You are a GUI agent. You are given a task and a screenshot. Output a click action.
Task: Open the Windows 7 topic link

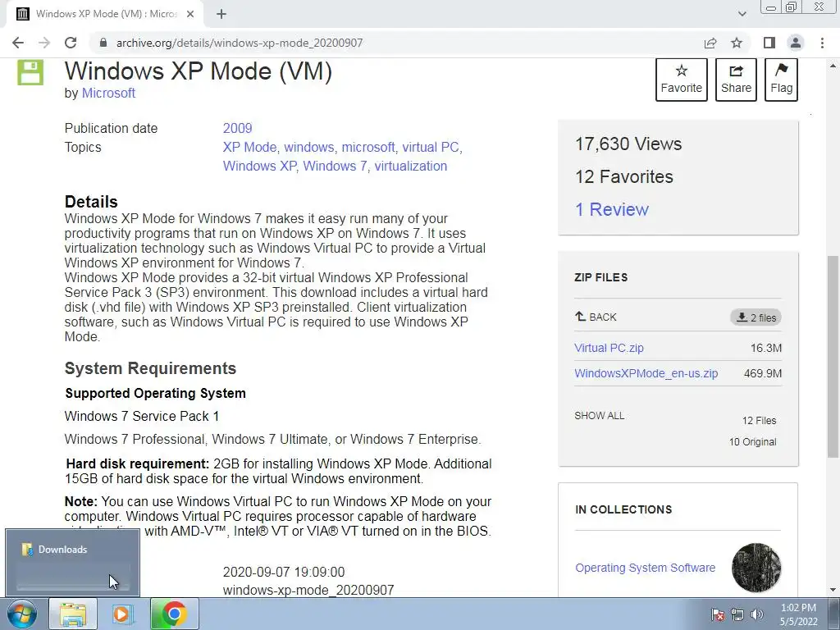(x=335, y=166)
